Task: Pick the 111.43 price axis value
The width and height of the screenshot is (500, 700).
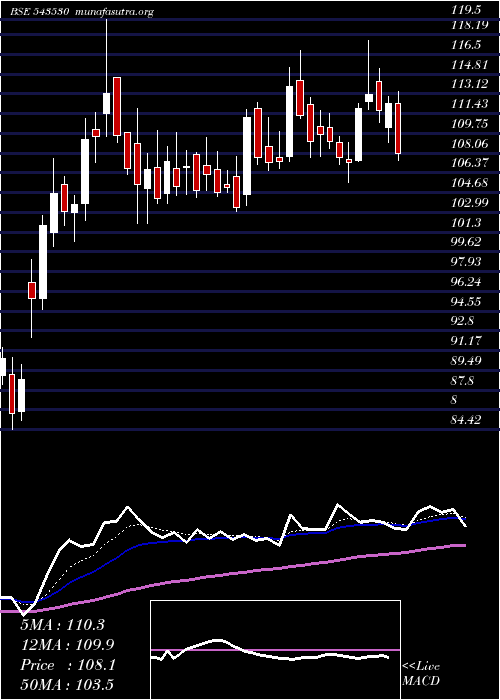Action: tap(469, 104)
